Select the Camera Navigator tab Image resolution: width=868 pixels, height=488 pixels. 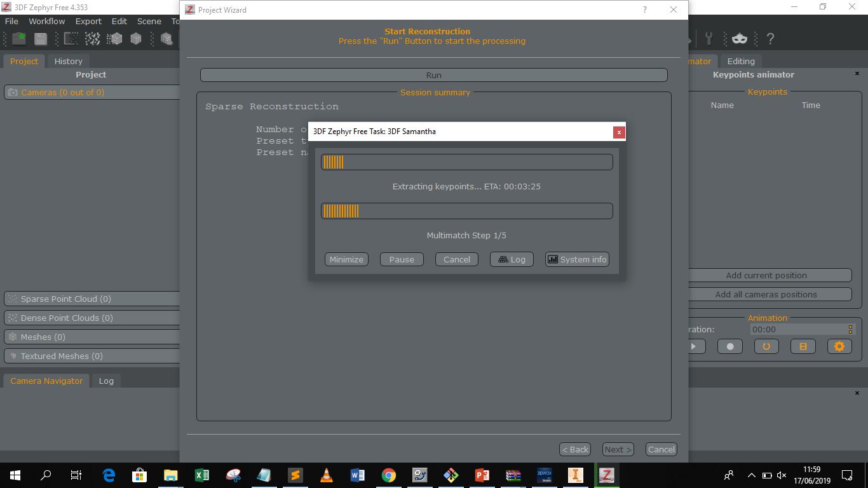(x=46, y=381)
